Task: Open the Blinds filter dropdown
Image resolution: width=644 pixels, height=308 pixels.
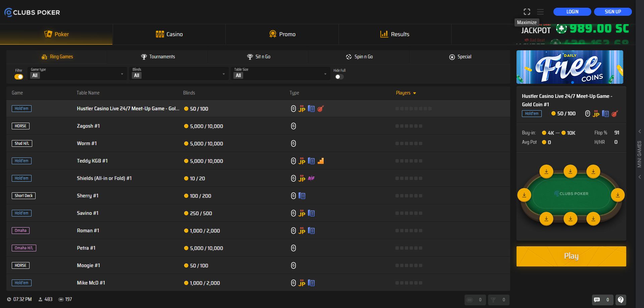Action: tap(179, 74)
